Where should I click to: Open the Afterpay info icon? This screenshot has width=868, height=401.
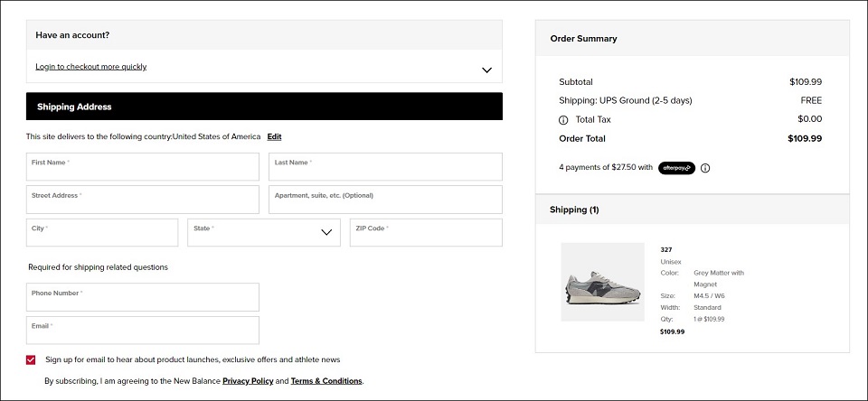click(x=704, y=168)
